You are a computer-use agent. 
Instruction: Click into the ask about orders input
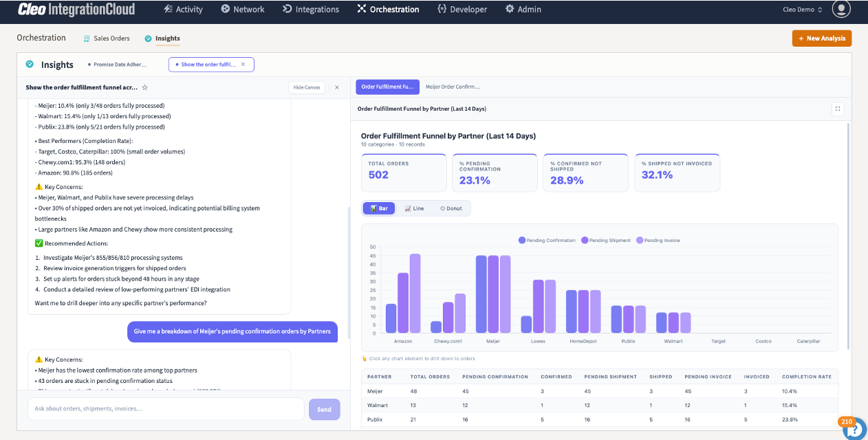[166, 408]
